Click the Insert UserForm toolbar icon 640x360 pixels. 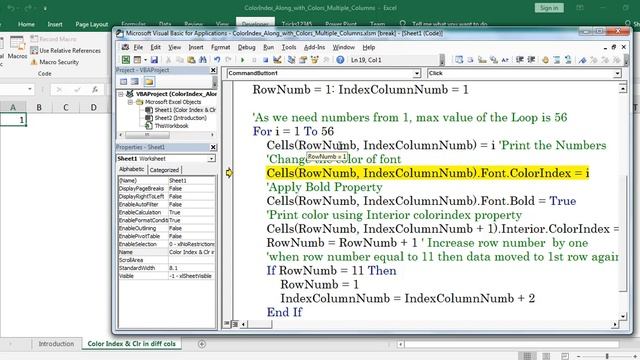click(x=137, y=60)
